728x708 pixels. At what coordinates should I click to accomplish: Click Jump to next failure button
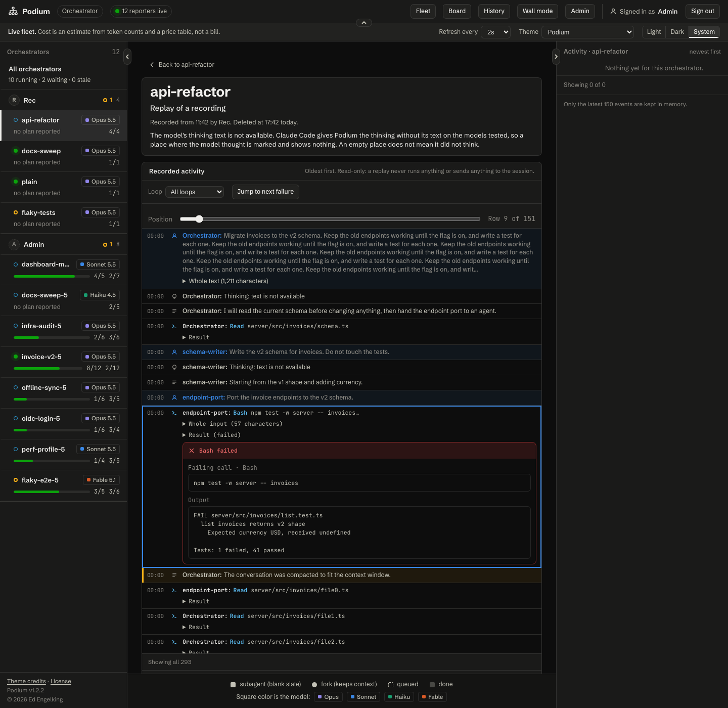265,192
